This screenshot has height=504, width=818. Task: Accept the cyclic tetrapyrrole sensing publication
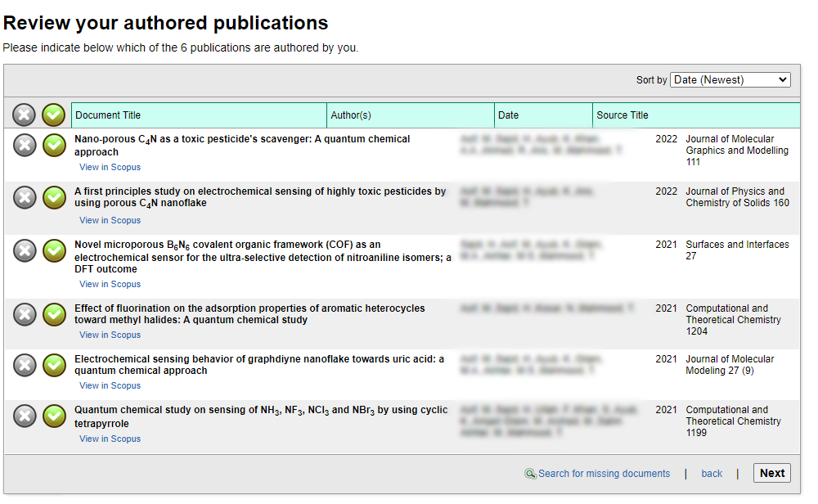(54, 416)
